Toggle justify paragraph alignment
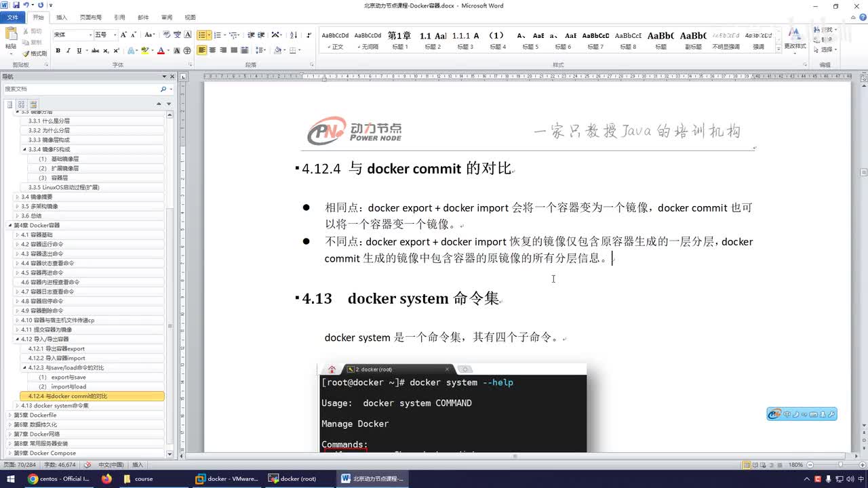The width and height of the screenshot is (868, 488). [x=235, y=50]
